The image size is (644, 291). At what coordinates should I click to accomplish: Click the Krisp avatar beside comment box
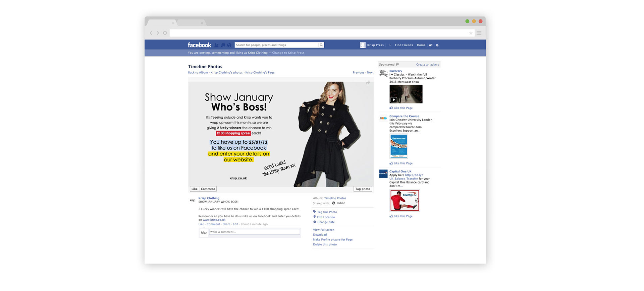(204, 232)
